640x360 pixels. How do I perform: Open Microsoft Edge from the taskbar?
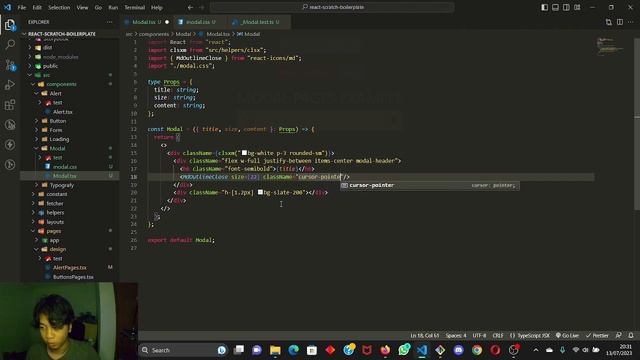point(293,350)
